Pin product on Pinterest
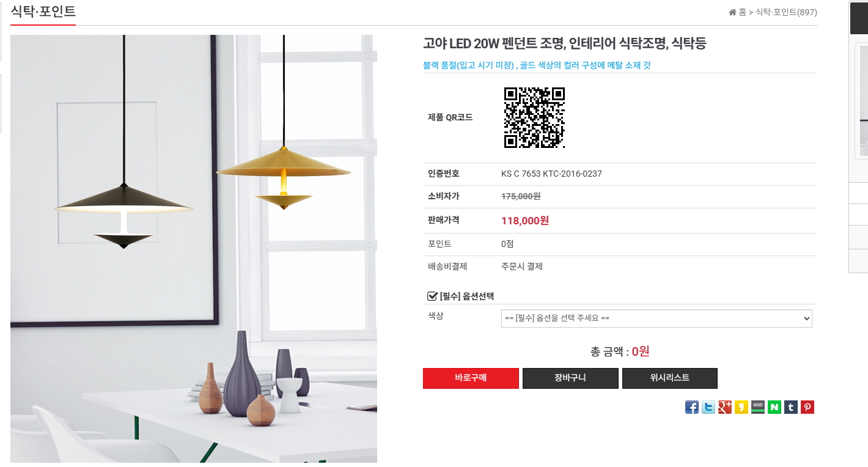Screen dimensions: 868x467 click(x=807, y=407)
